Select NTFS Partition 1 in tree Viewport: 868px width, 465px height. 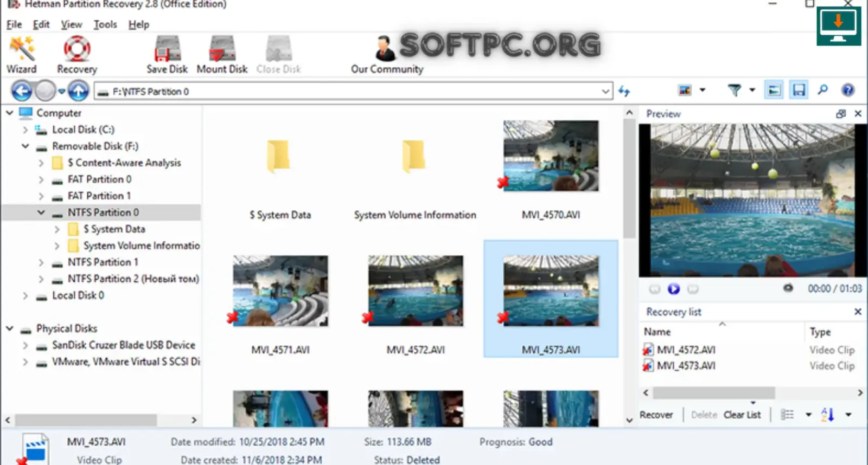pos(103,262)
